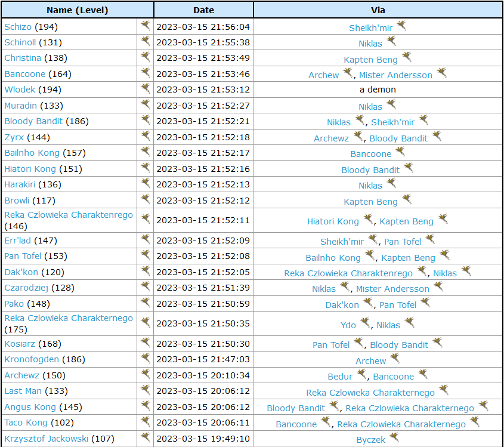Click the icon beside Taco Kong's name
The image size is (504, 447).
coord(145,421)
